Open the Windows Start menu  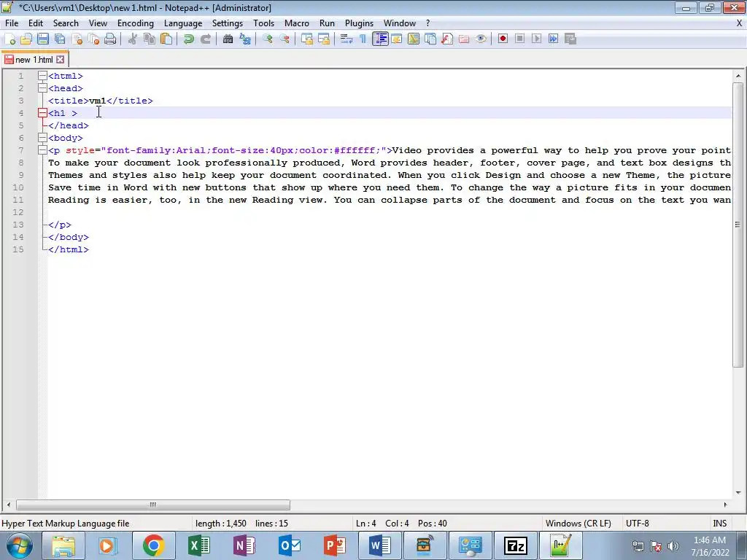(x=20, y=545)
